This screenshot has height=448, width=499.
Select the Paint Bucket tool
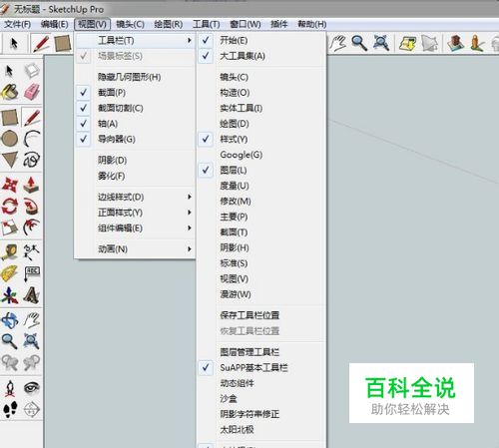[x=10, y=92]
